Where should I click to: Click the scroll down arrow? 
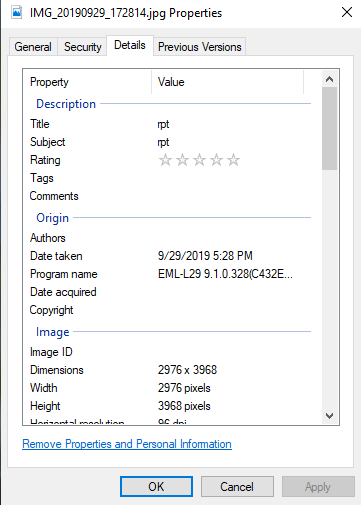coord(329,416)
